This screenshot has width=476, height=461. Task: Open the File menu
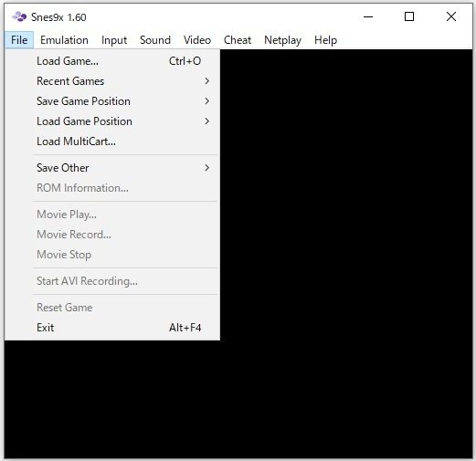click(x=19, y=40)
